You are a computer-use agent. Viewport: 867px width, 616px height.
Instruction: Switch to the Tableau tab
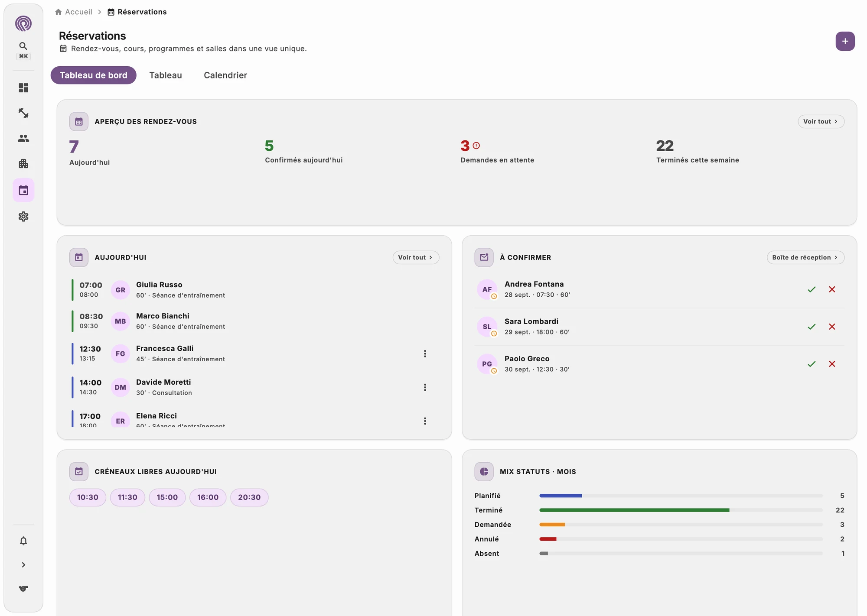[166, 75]
